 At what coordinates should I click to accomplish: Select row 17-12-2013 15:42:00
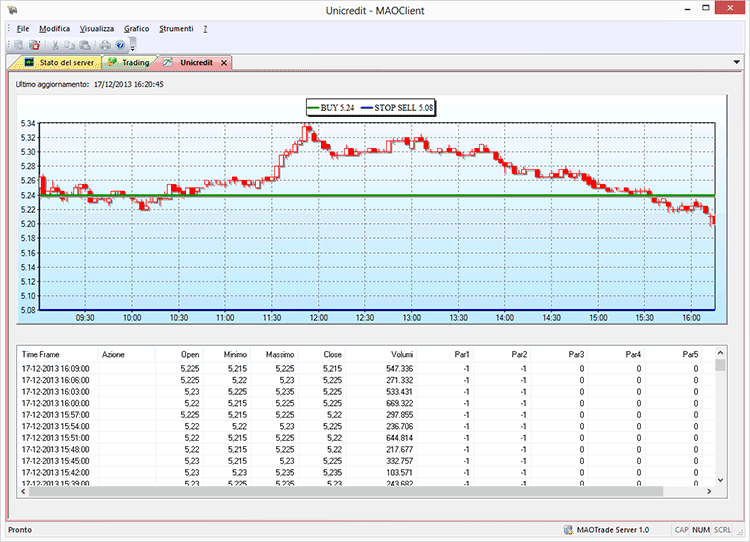366,473
